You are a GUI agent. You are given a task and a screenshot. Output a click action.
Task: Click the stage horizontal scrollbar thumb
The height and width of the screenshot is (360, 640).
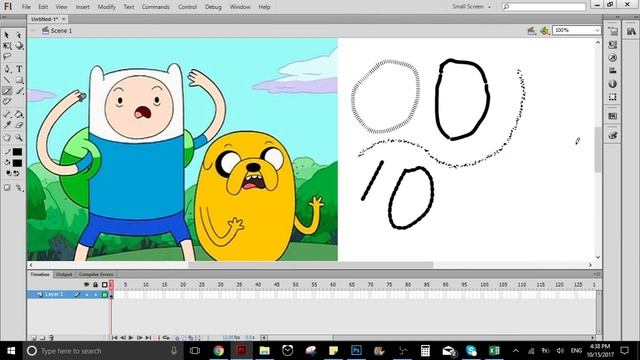(x=310, y=265)
